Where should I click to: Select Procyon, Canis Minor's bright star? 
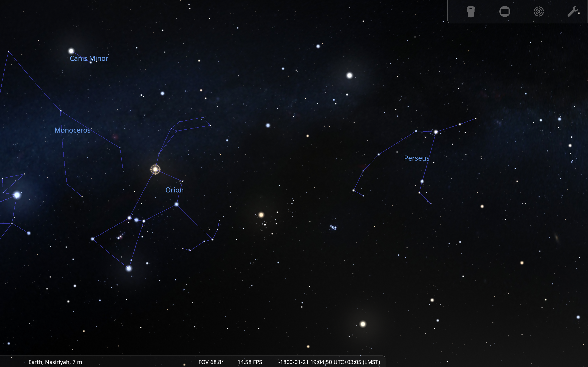tap(71, 51)
